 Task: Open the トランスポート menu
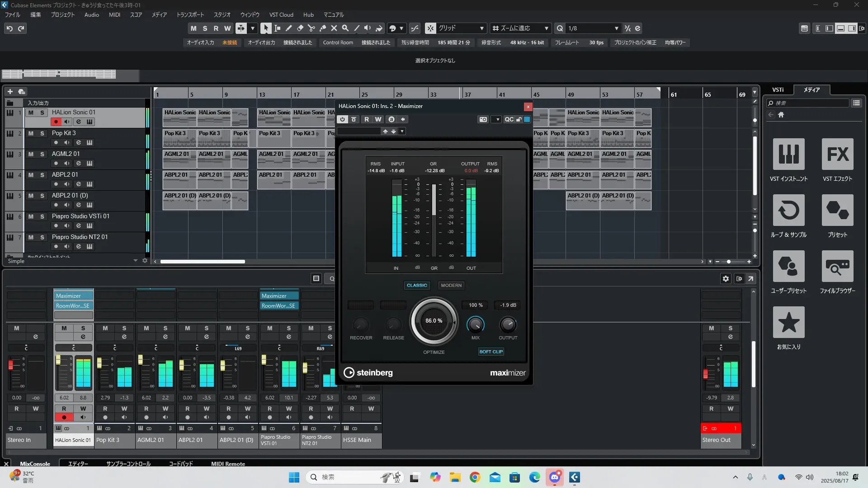[x=190, y=14]
